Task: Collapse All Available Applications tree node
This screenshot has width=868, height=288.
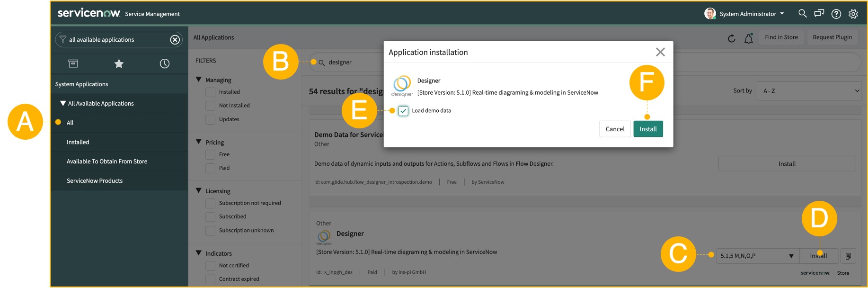Action: 63,103
